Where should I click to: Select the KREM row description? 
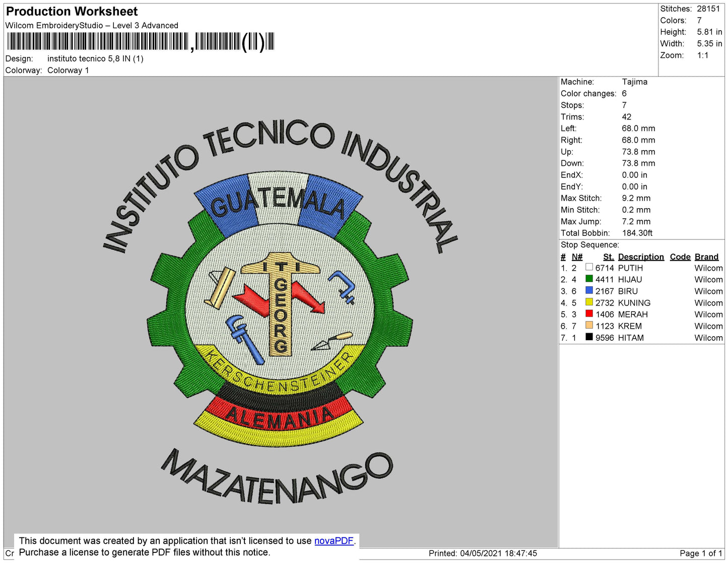[630, 326]
